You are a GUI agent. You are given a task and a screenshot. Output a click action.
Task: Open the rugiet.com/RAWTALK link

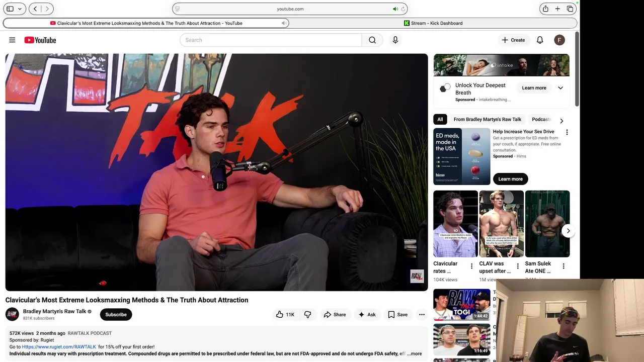[59, 347]
